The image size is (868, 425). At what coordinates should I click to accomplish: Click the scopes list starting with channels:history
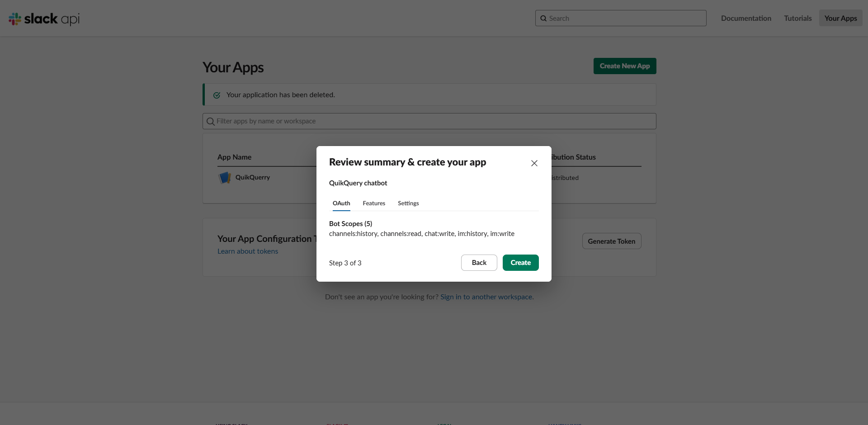pos(422,234)
